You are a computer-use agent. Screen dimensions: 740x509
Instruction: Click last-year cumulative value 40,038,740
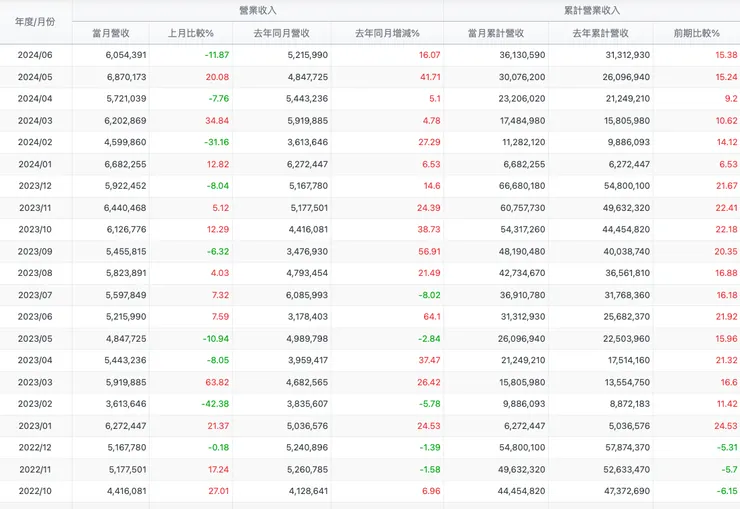click(627, 251)
